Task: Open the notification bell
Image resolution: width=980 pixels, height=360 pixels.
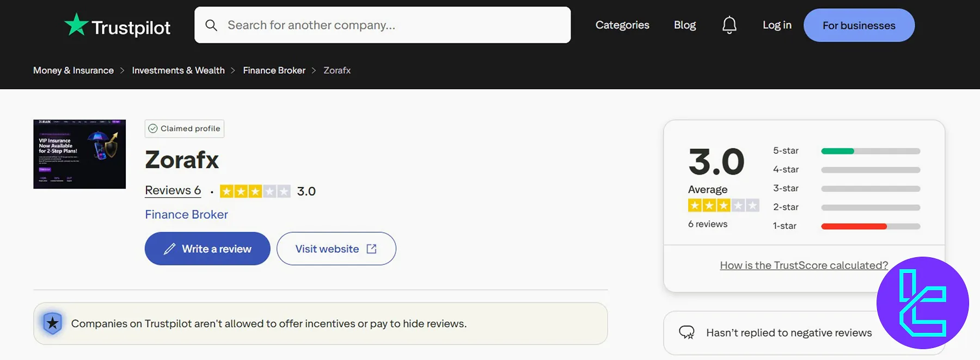Action: (729, 24)
